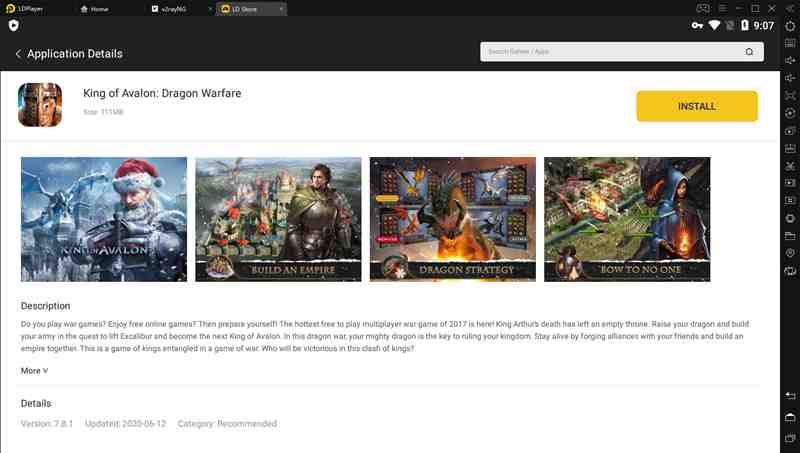800x453 pixels.
Task: Click the volume up sidebar icon
Action: click(x=790, y=60)
